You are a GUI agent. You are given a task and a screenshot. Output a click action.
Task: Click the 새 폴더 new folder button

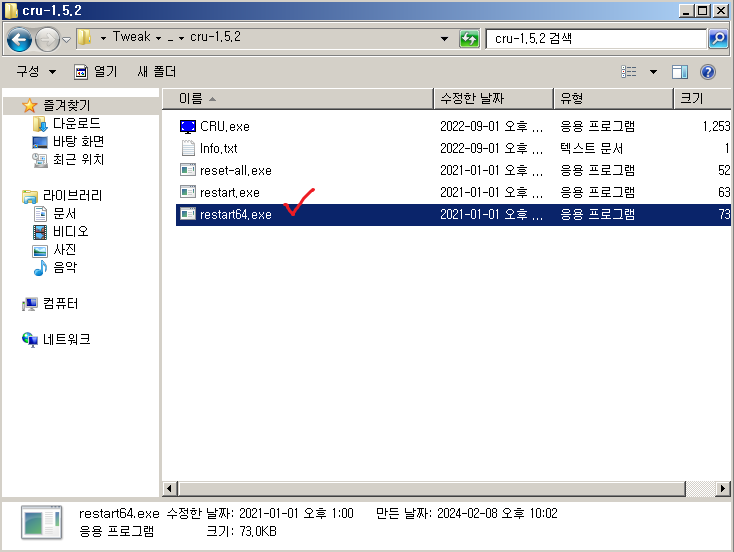click(x=156, y=72)
